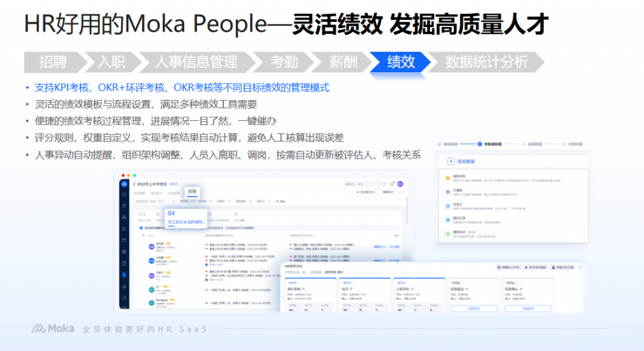Click the 面谈记录 blue icon
Viewport: 644px width, 351px height.
tap(447, 219)
